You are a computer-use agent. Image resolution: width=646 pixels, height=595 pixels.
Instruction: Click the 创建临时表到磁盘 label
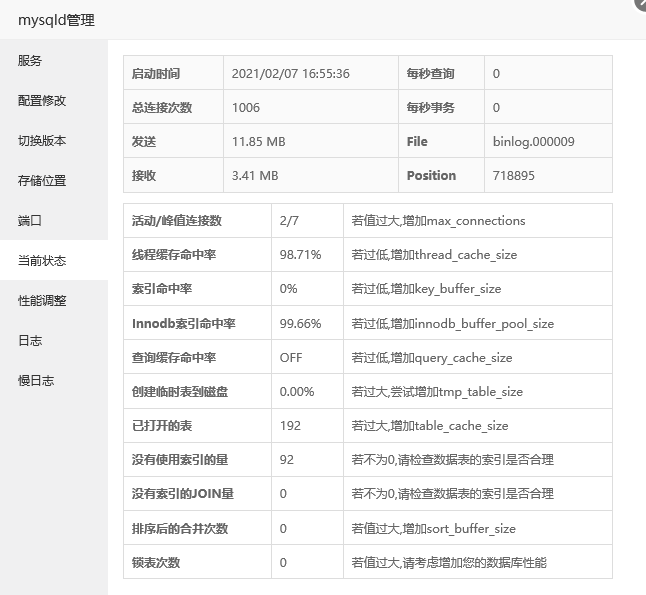[x=180, y=391]
